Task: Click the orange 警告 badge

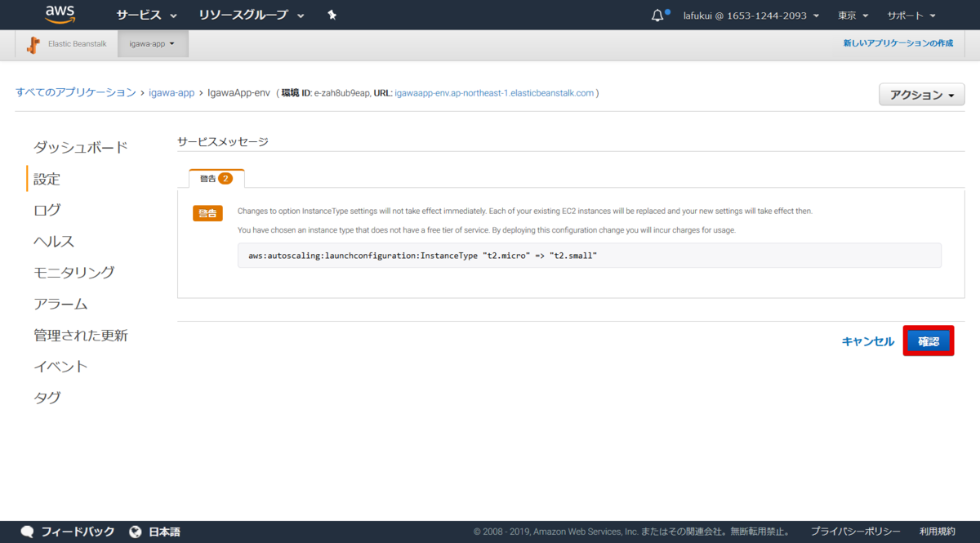Action: (x=207, y=213)
